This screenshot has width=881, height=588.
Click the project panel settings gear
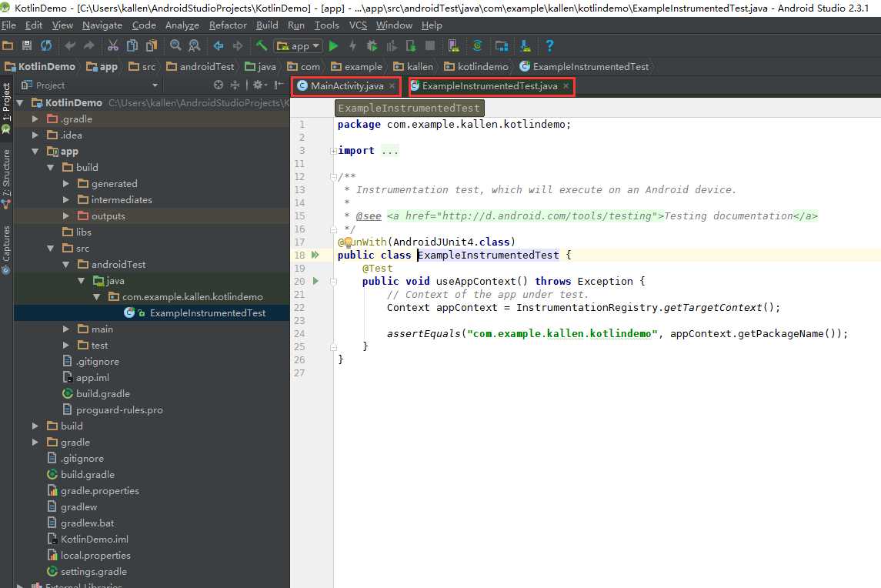tap(259, 85)
